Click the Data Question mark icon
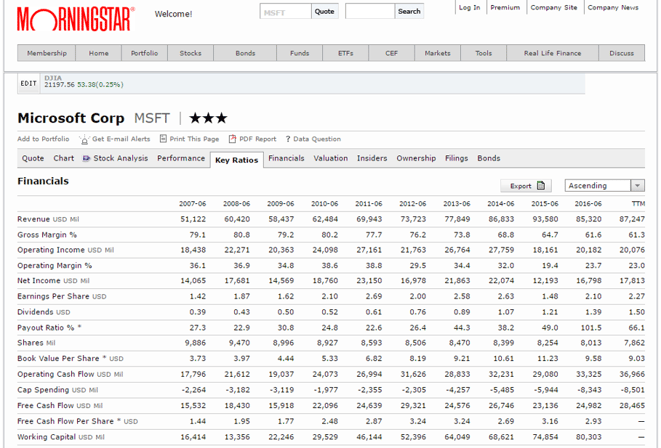 [x=288, y=139]
